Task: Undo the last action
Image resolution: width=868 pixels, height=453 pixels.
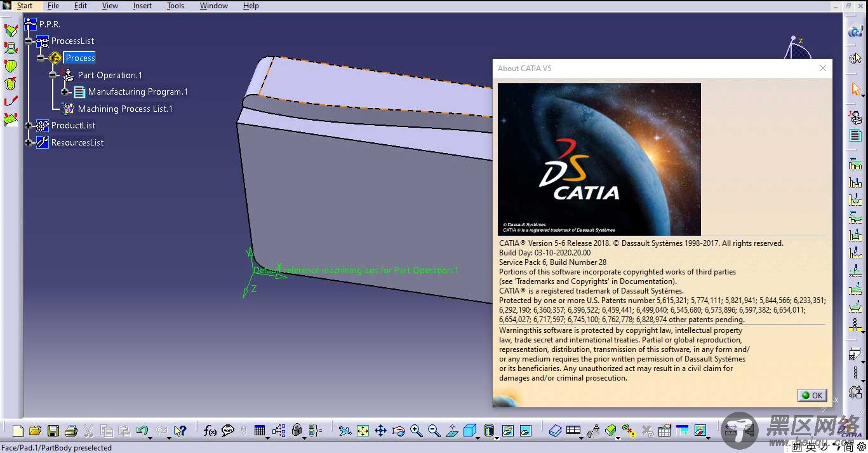Action: pyautogui.click(x=142, y=431)
